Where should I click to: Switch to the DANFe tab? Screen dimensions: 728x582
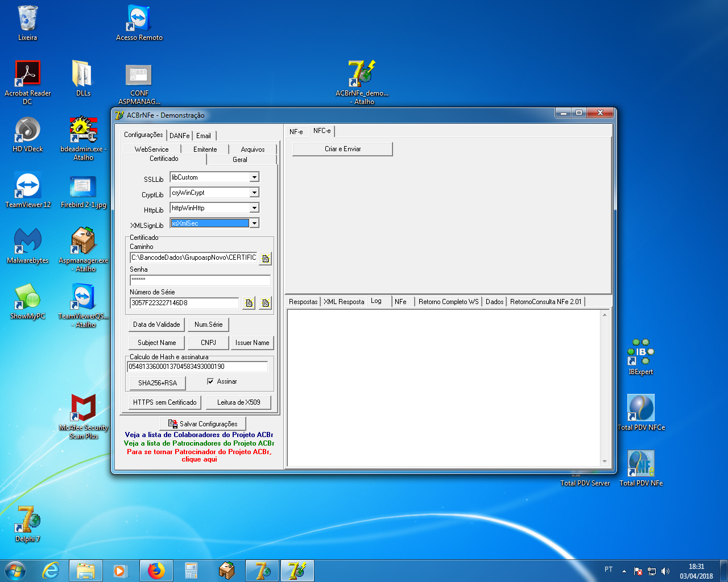[x=179, y=136]
